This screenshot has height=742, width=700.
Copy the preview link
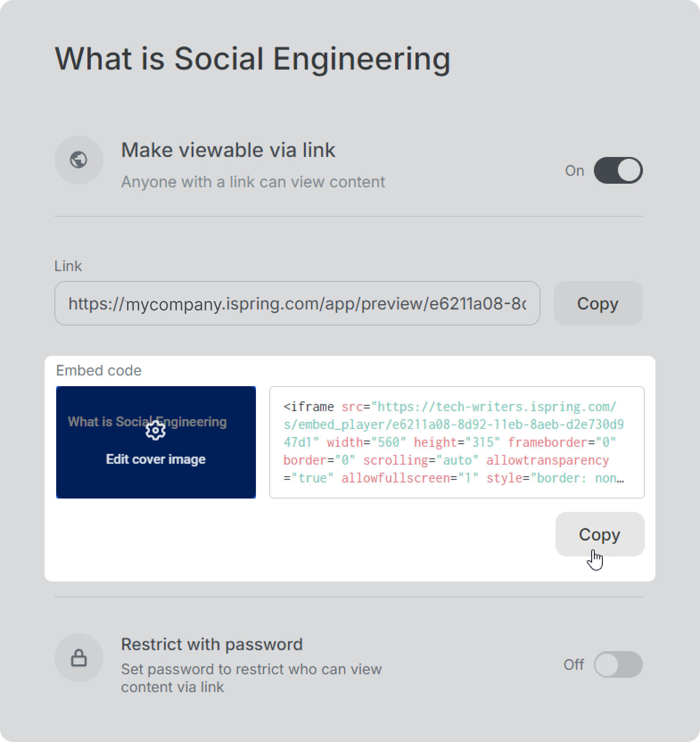click(x=598, y=303)
